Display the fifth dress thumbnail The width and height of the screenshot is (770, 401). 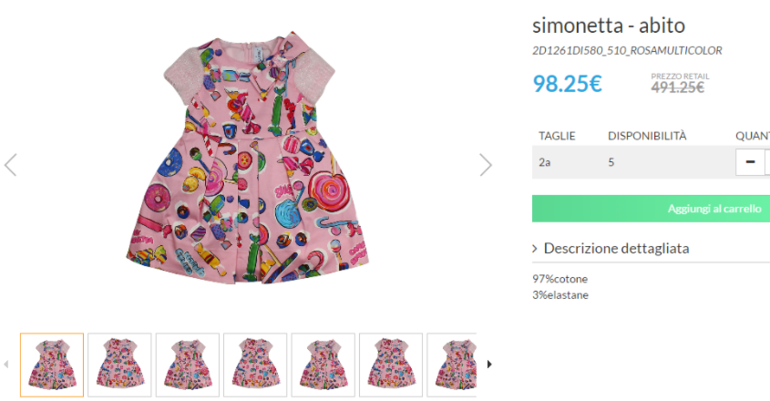click(323, 364)
